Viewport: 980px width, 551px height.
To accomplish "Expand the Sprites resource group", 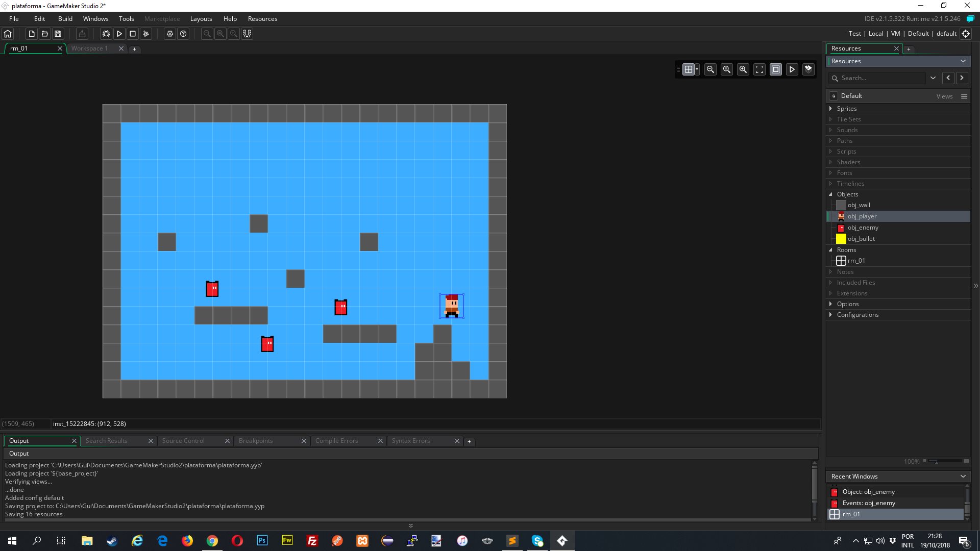I will (832, 108).
